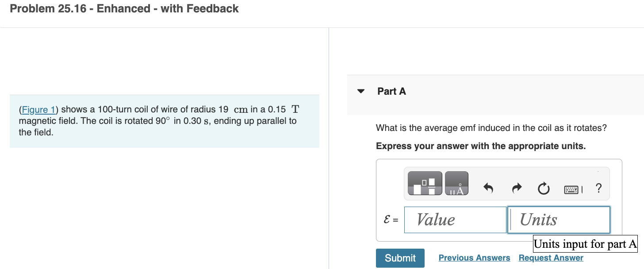Submit the answer for Part A

pyautogui.click(x=400, y=257)
